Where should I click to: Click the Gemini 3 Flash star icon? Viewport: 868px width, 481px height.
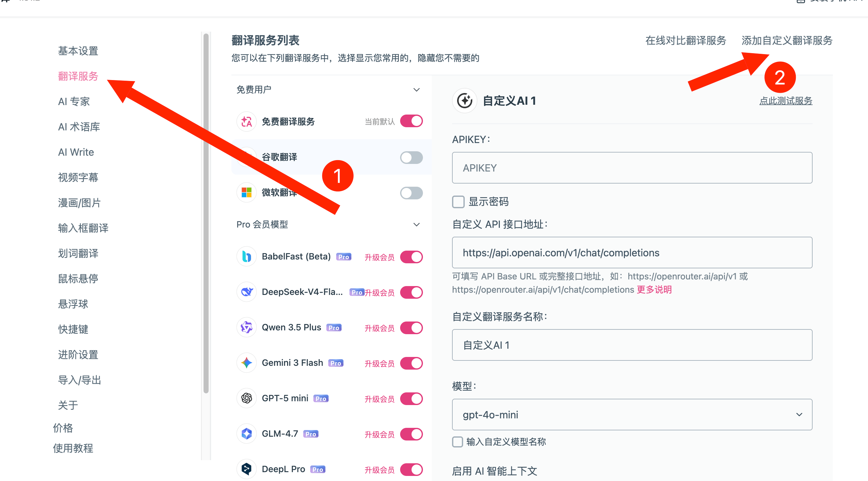(x=246, y=363)
